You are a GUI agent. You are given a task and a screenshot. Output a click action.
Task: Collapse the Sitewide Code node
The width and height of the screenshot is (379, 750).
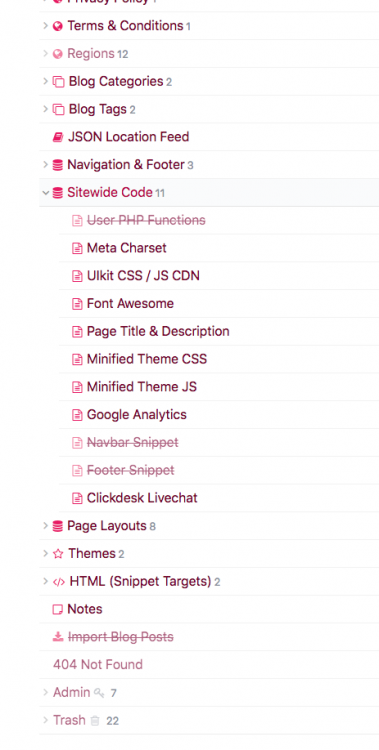[45, 193]
